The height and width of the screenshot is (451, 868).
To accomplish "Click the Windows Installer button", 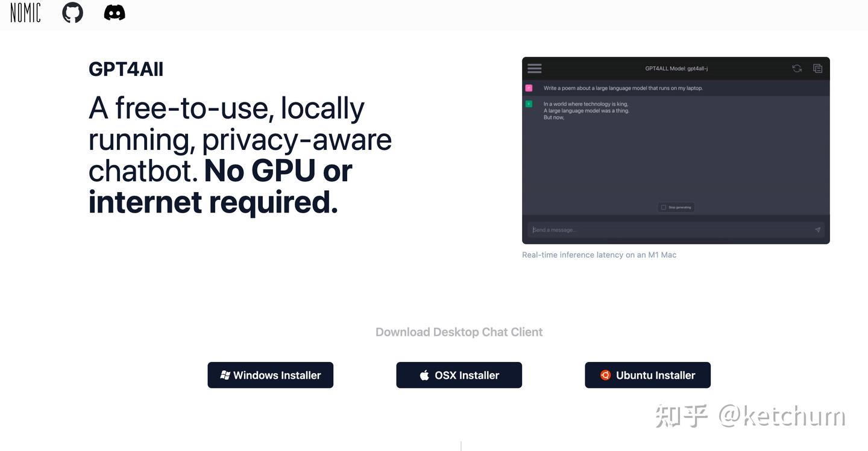I will click(x=271, y=375).
